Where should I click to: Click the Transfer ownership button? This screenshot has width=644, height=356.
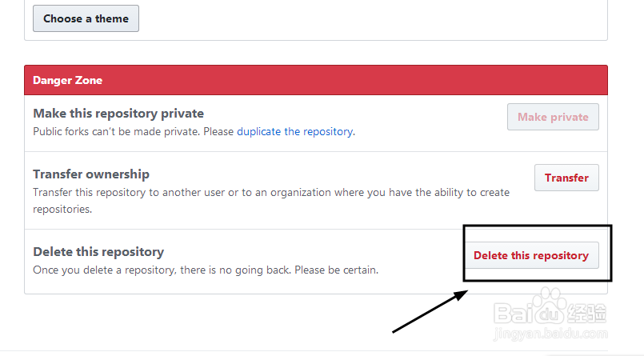(566, 178)
